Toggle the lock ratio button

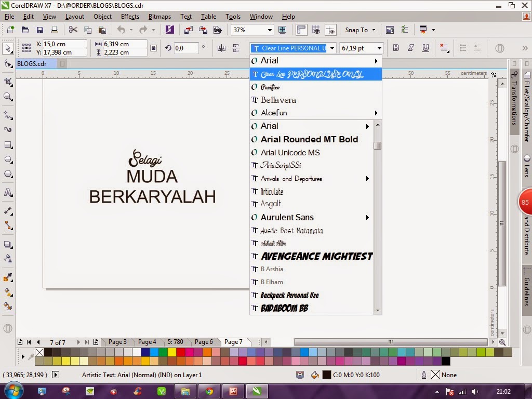point(153,48)
